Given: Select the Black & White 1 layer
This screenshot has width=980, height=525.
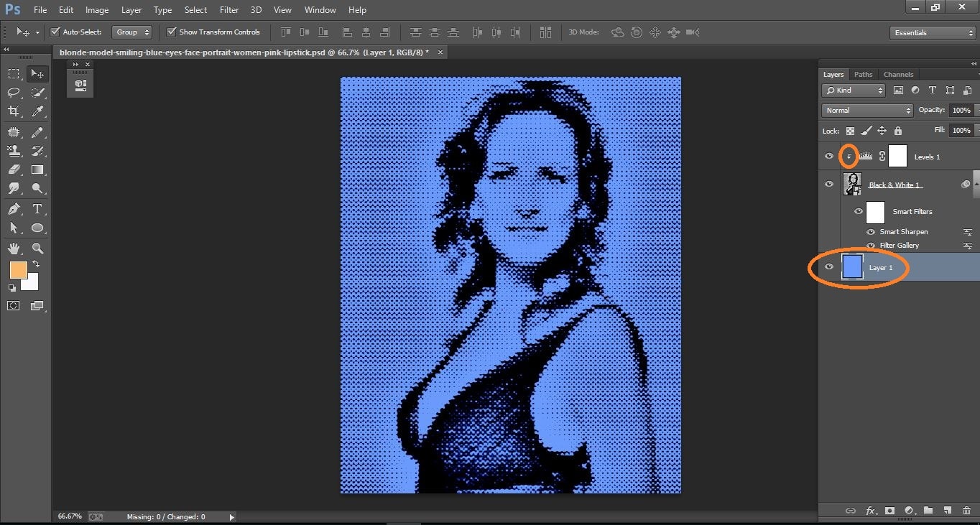Looking at the screenshot, I should coord(895,184).
